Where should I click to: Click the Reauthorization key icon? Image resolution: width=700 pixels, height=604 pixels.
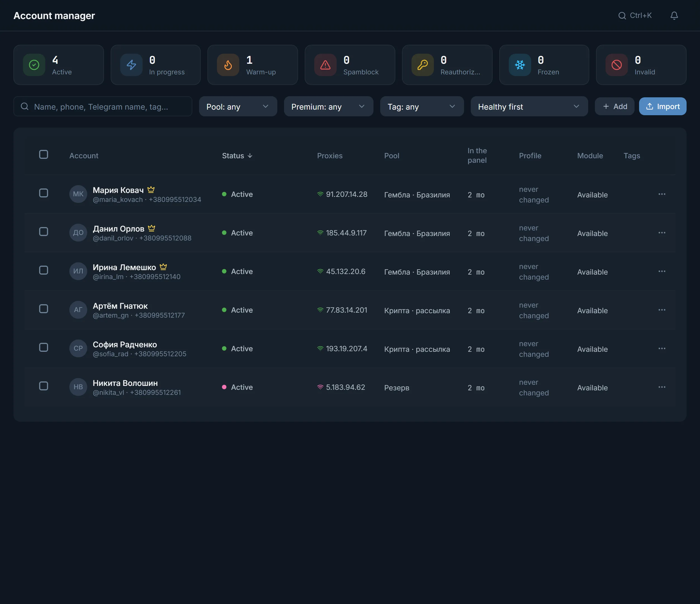tap(423, 65)
